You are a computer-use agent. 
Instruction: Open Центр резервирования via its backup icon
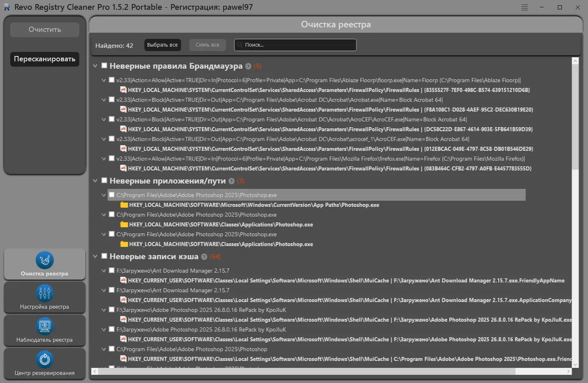(x=45, y=359)
